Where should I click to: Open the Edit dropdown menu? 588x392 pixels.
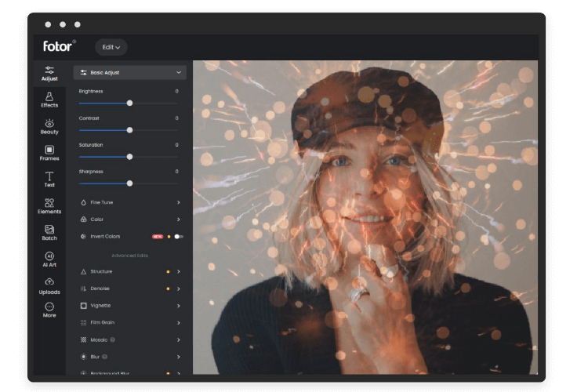tap(111, 47)
